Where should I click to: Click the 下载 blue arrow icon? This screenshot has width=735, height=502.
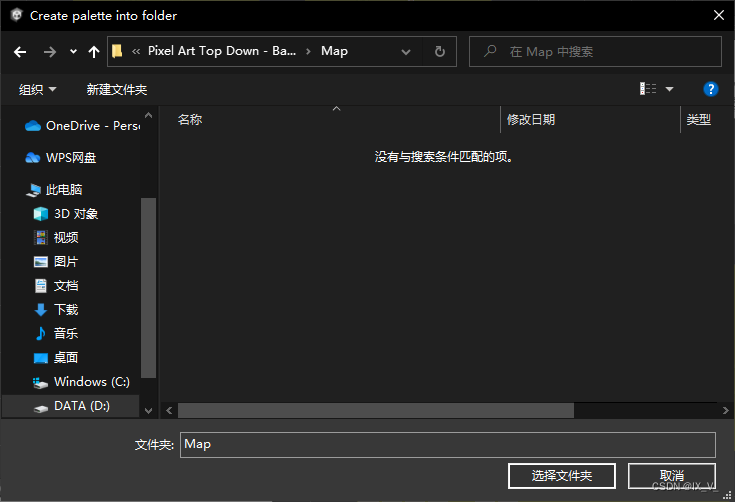pyautogui.click(x=41, y=309)
